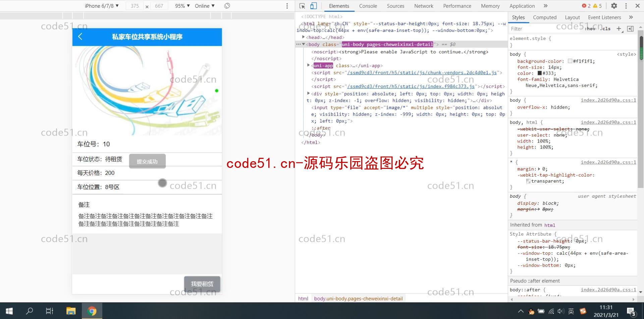This screenshot has height=319, width=644.
Task: Toggle the .cls class editor
Action: pos(606,29)
